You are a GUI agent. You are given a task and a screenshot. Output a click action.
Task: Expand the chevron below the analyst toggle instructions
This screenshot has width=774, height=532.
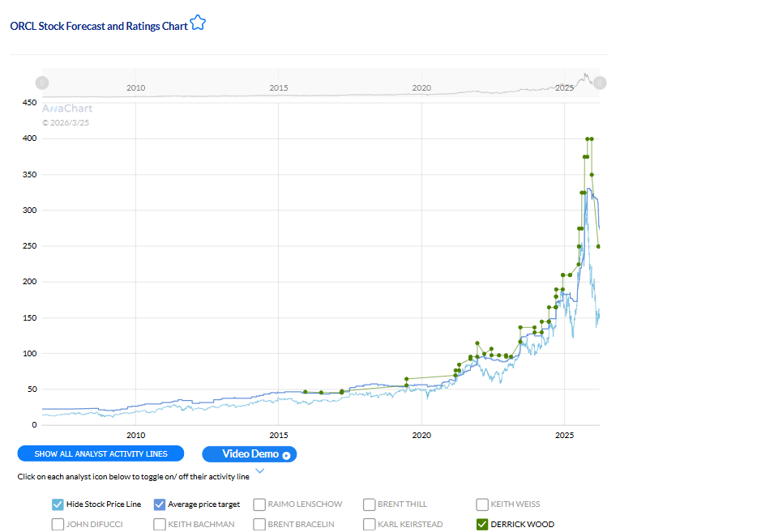point(260,470)
